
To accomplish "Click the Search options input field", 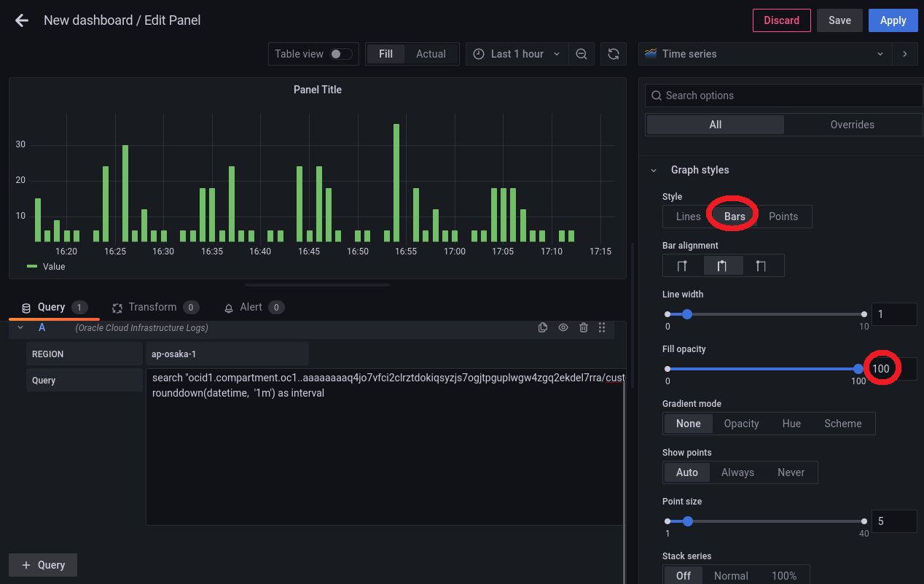I will click(784, 96).
